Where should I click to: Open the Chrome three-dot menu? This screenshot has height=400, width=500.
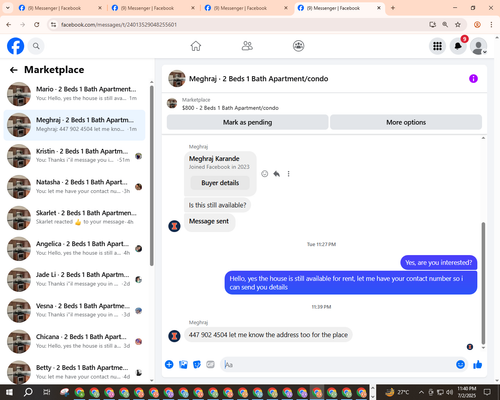pyautogui.click(x=491, y=25)
